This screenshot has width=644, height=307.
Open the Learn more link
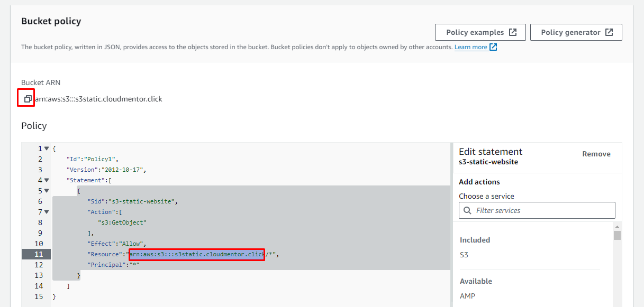point(470,47)
